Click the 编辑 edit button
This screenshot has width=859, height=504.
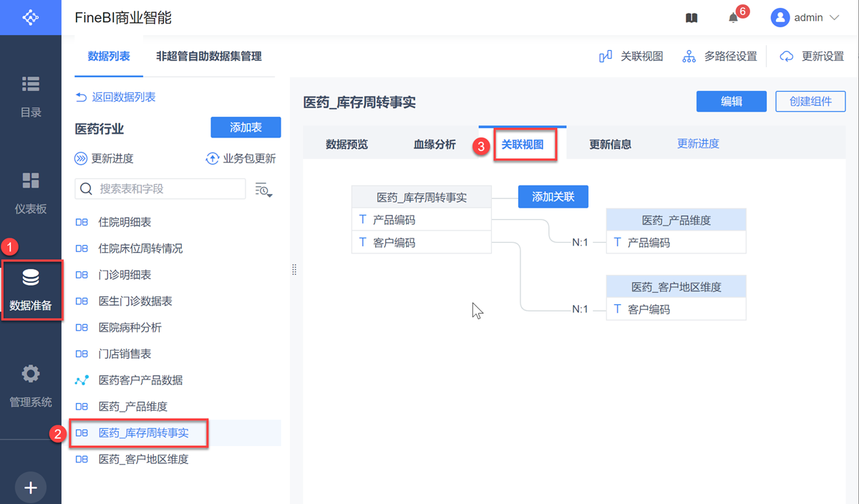click(x=731, y=102)
